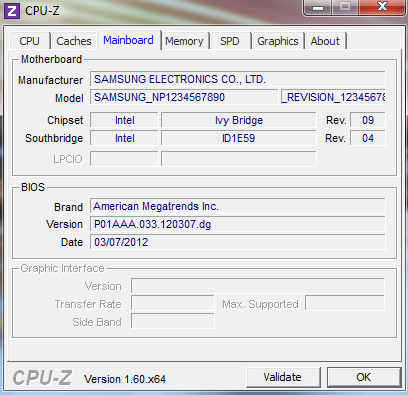Click the Validate button
Screen dimensions: 408x395
[283, 377]
